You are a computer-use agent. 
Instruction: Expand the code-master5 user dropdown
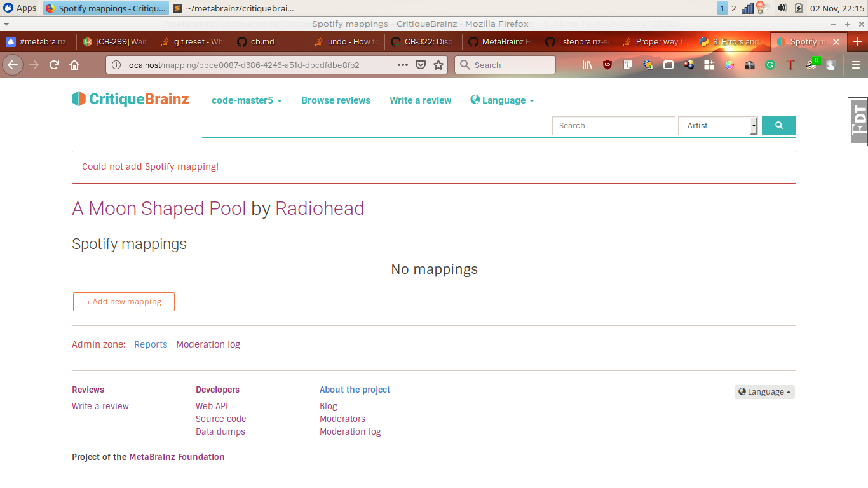point(247,100)
